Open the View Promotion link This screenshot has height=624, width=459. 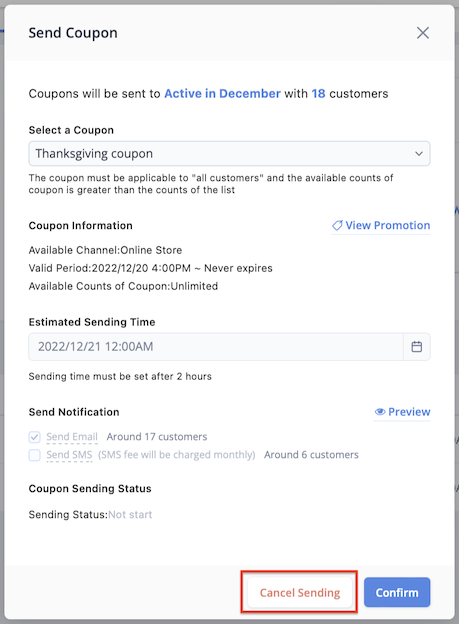(381, 225)
